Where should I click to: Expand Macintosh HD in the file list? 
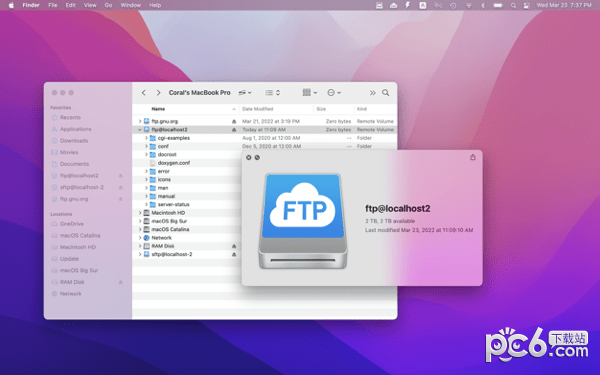click(140, 213)
